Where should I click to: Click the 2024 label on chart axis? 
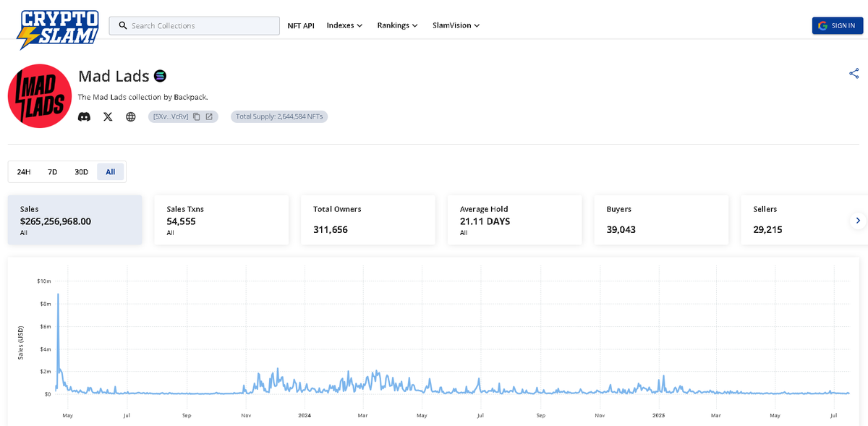coord(305,416)
